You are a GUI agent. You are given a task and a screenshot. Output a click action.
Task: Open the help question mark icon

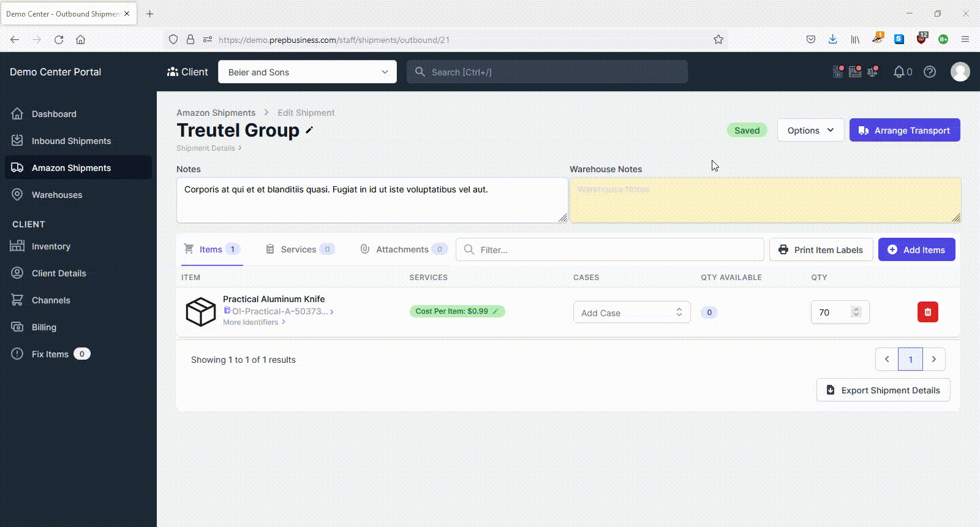coord(930,72)
